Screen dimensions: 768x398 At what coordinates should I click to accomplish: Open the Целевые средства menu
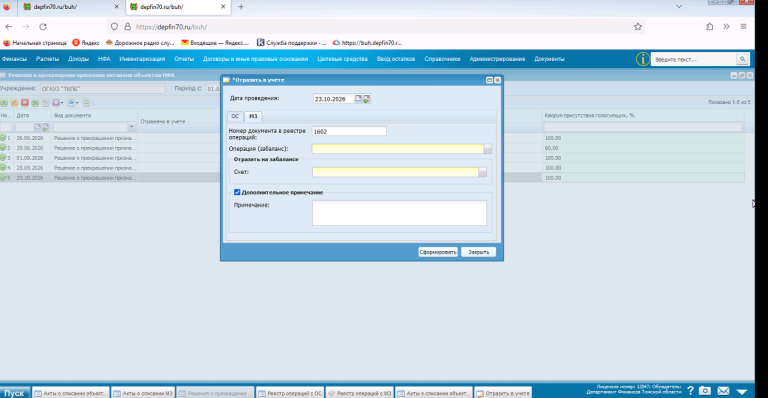pyautogui.click(x=342, y=59)
